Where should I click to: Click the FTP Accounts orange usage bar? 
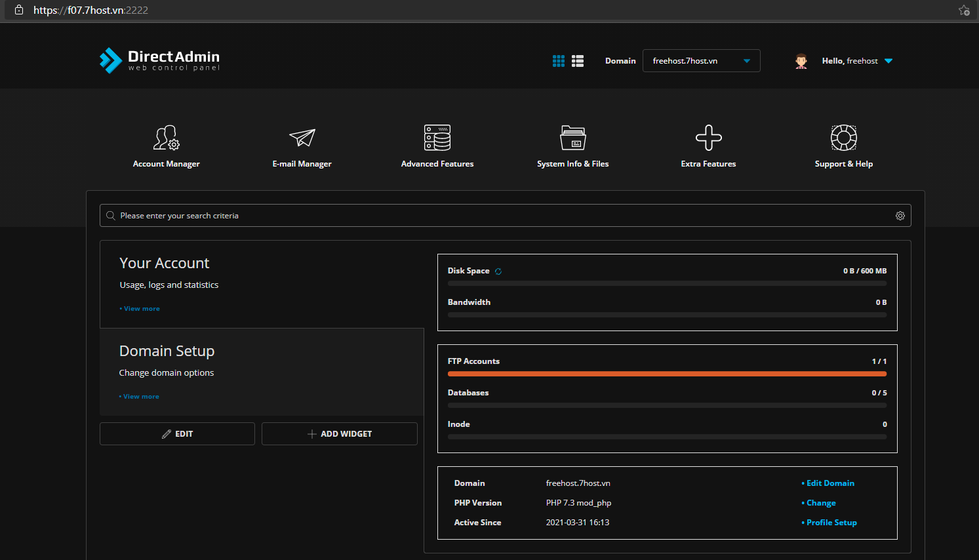coord(667,374)
